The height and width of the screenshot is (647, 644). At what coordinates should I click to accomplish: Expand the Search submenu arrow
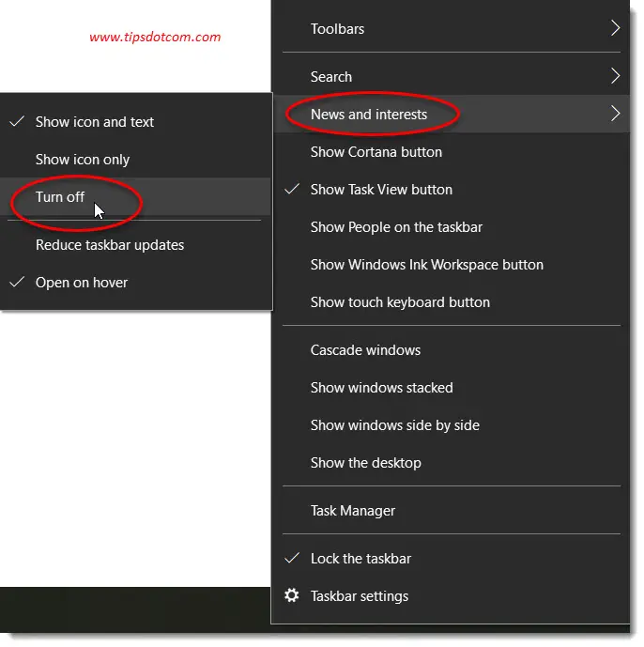615,76
